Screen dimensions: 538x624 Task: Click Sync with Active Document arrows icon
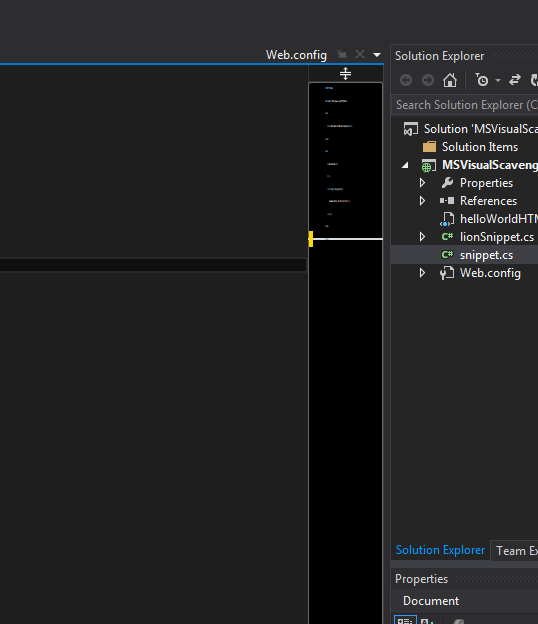(515, 80)
